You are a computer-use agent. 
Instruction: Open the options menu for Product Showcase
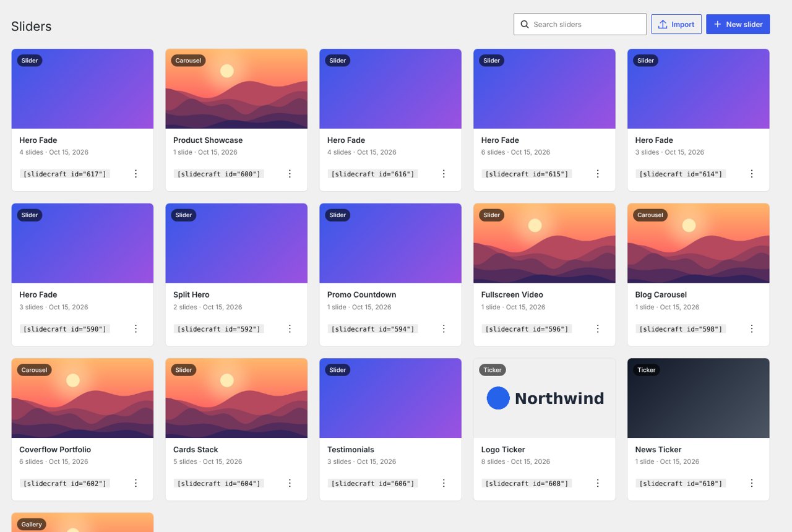[x=290, y=174]
